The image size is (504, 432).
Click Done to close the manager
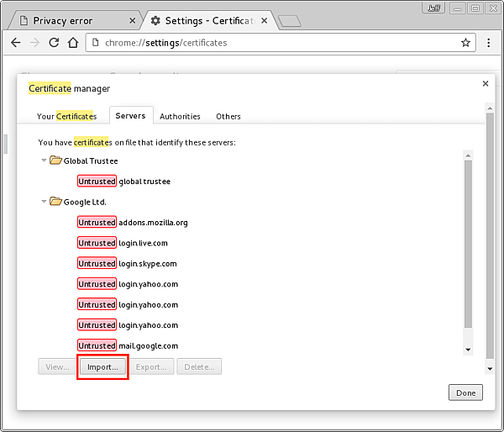click(465, 392)
